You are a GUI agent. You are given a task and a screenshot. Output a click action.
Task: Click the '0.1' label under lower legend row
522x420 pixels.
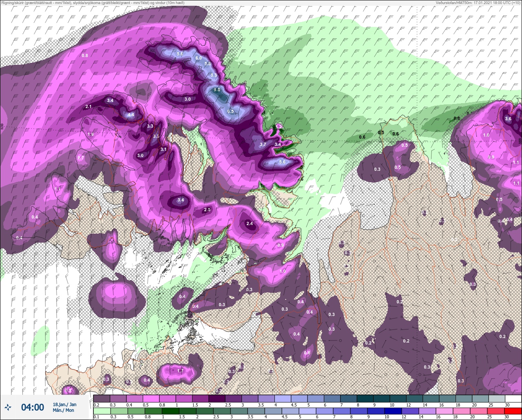[96, 417]
